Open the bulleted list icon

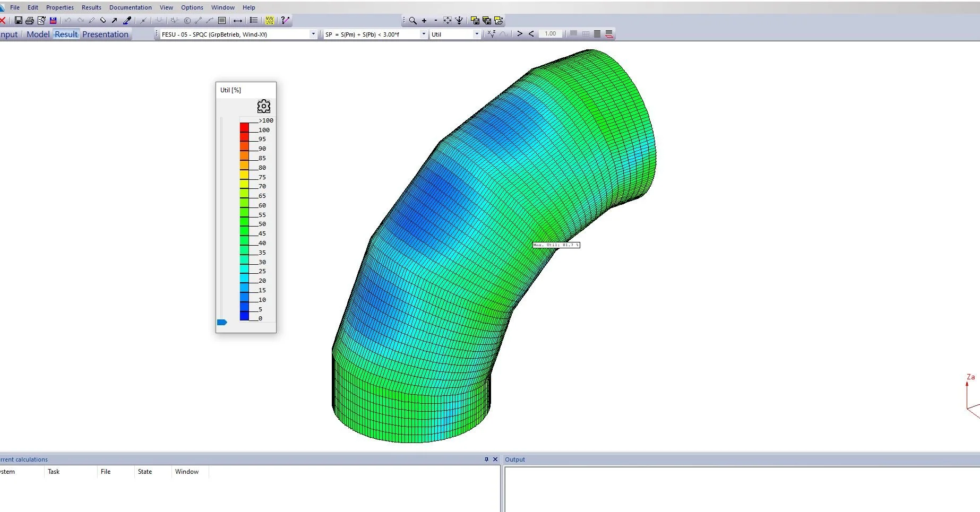254,21
